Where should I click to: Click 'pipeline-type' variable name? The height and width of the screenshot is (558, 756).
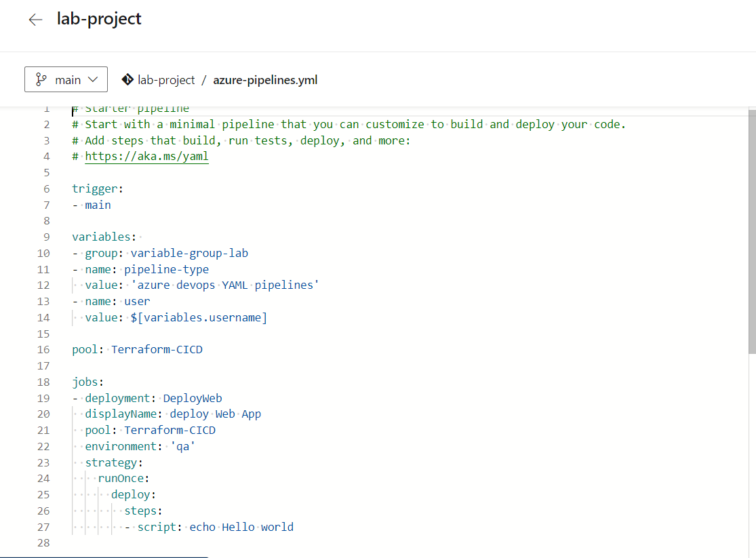166,269
